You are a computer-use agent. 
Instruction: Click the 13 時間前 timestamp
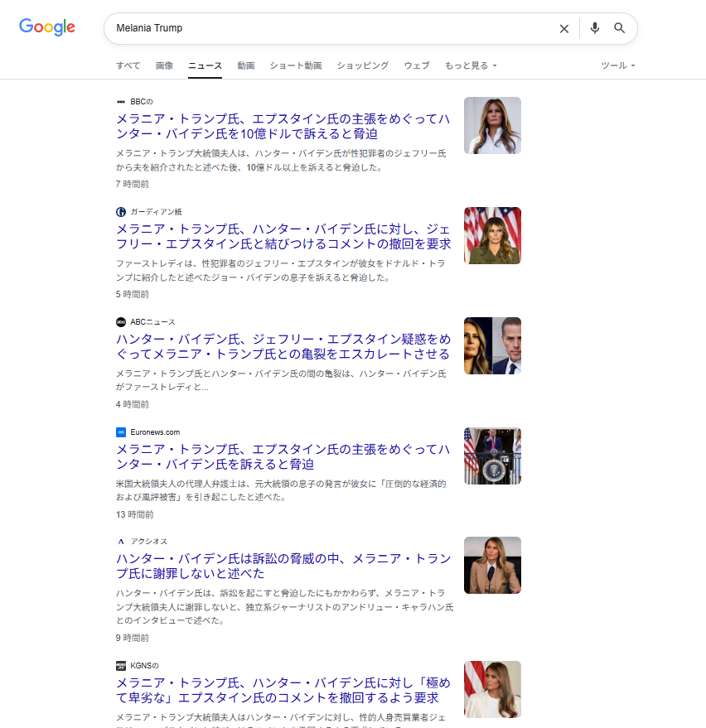point(135,514)
